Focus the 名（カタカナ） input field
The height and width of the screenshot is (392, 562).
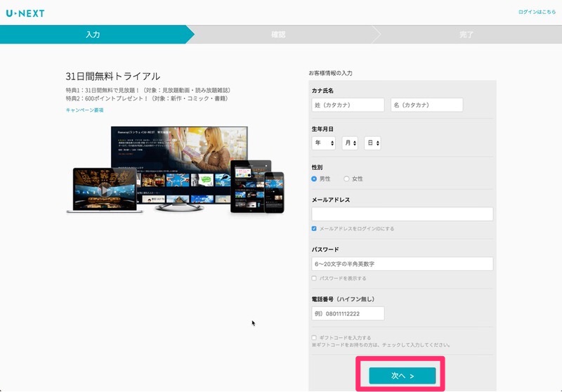(x=426, y=105)
